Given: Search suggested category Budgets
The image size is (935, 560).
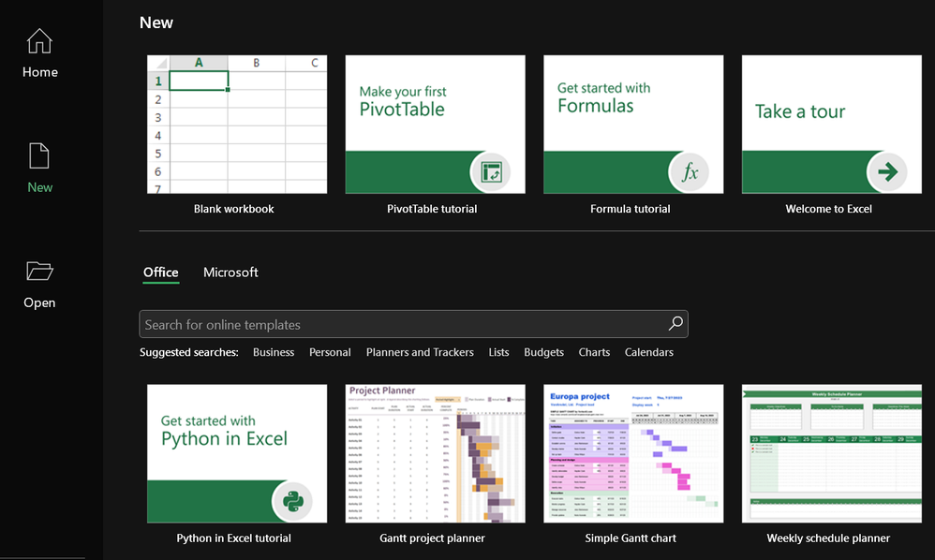Looking at the screenshot, I should tap(543, 352).
